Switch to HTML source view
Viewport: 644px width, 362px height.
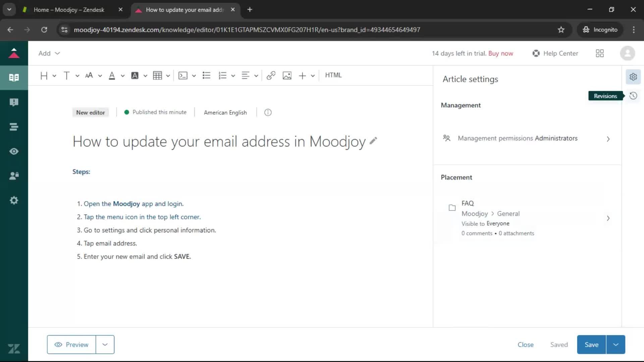333,75
